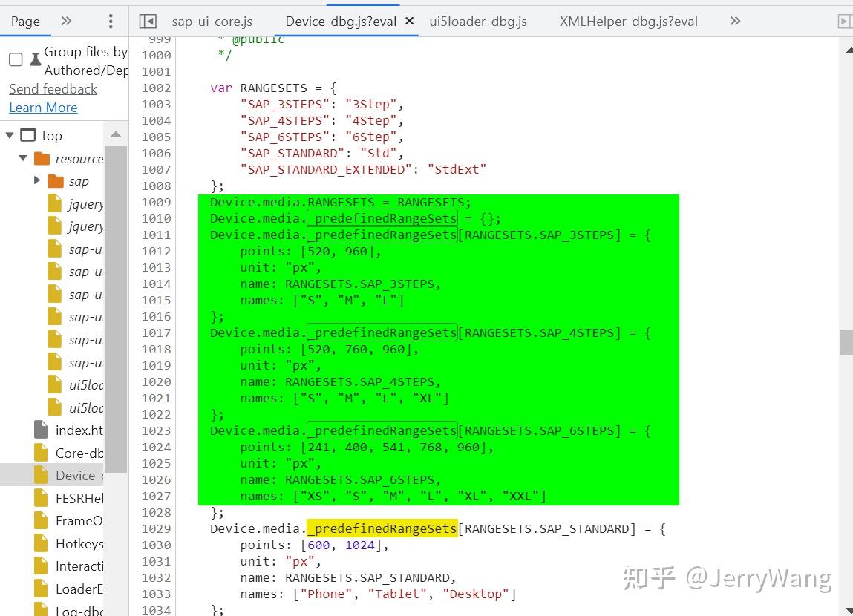Enable Group files by Authored/Deployed
This screenshot has height=616, width=853.
click(x=15, y=59)
